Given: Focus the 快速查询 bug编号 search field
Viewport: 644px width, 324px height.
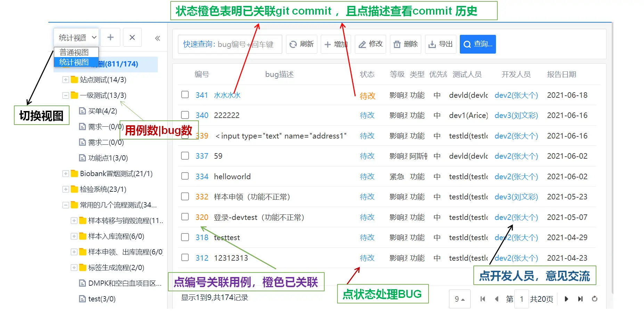Looking at the screenshot, I should [230, 44].
